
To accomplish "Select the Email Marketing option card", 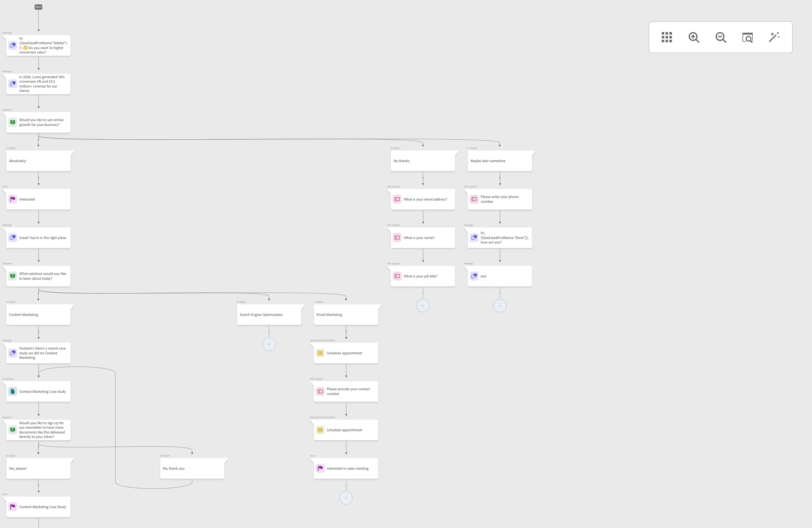I will tap(346, 315).
